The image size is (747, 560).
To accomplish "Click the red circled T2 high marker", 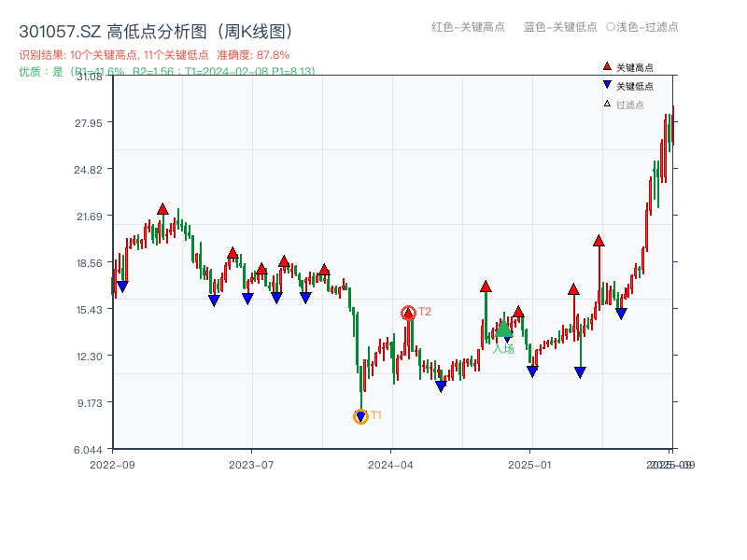I will (x=408, y=313).
